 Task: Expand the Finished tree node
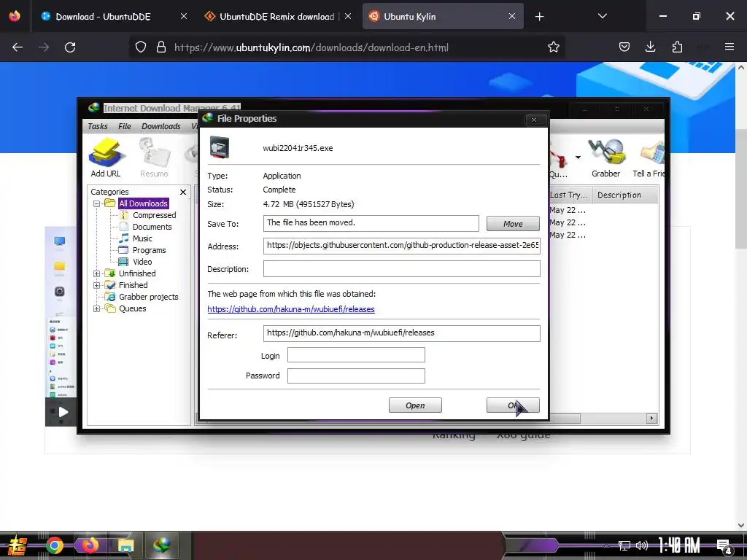click(x=97, y=285)
